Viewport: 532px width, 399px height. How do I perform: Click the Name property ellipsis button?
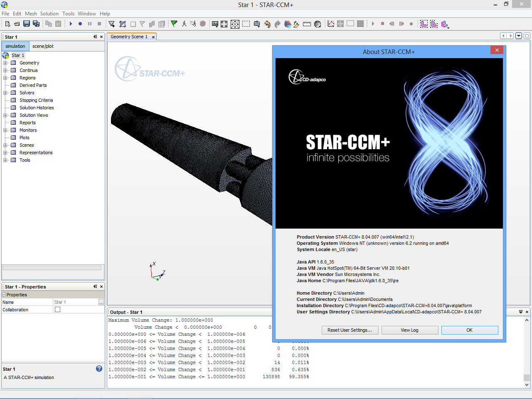pos(101,302)
